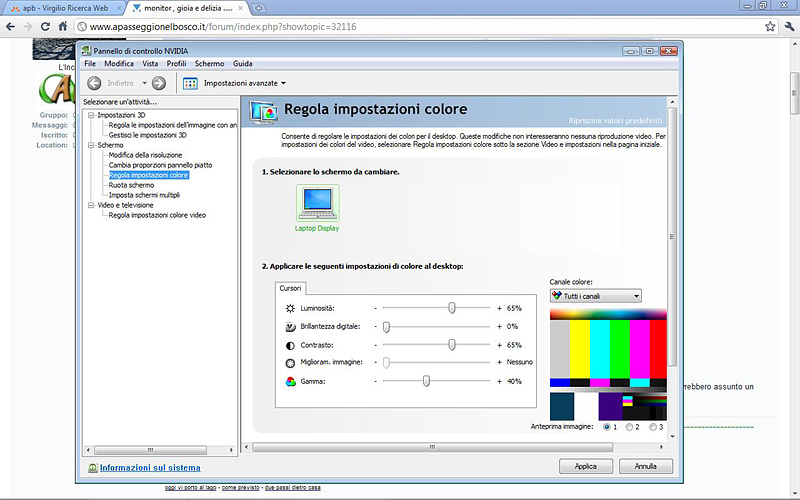
Task: Open the Schermo menu
Action: coord(210,64)
